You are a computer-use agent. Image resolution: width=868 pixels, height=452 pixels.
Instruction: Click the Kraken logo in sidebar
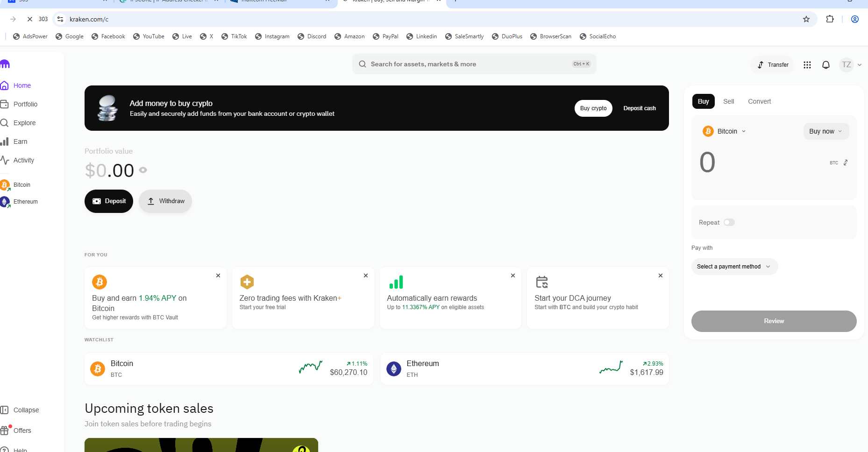pos(5,64)
